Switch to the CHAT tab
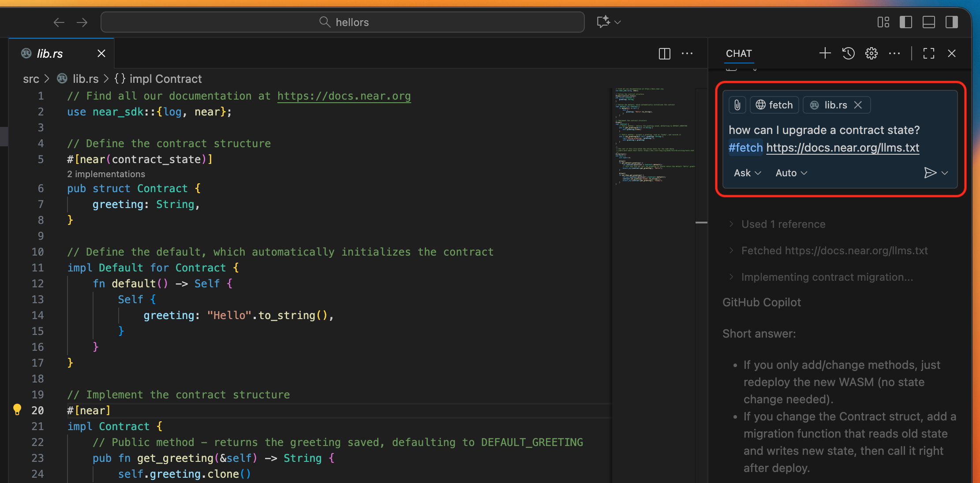 [739, 53]
